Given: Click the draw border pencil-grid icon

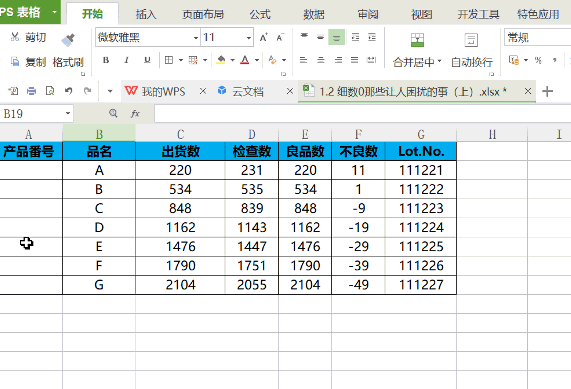Looking at the screenshot, I should (193, 60).
